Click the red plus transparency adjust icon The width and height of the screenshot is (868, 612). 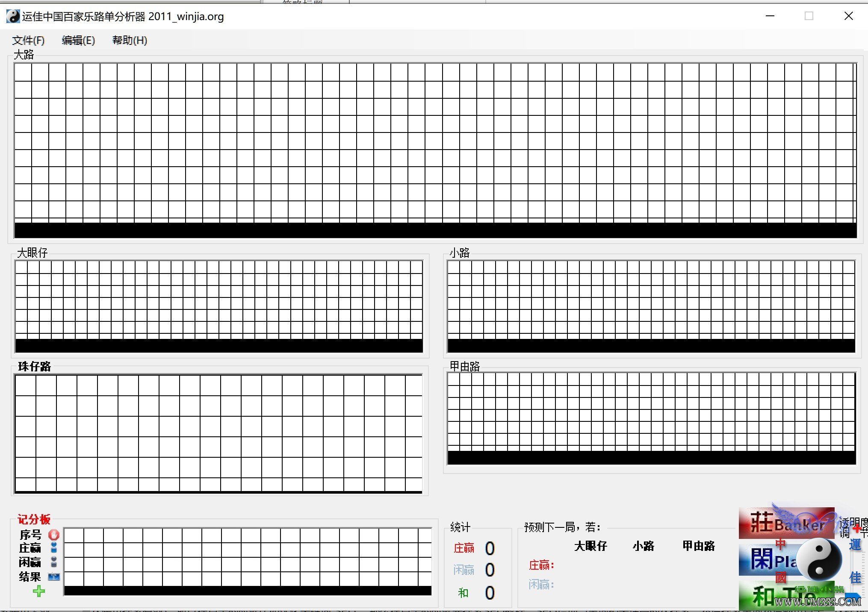pyautogui.click(x=857, y=529)
